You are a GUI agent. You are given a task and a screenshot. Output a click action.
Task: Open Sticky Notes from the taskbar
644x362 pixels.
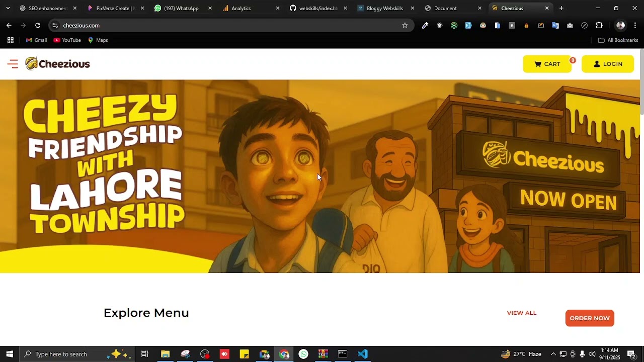coord(244,354)
